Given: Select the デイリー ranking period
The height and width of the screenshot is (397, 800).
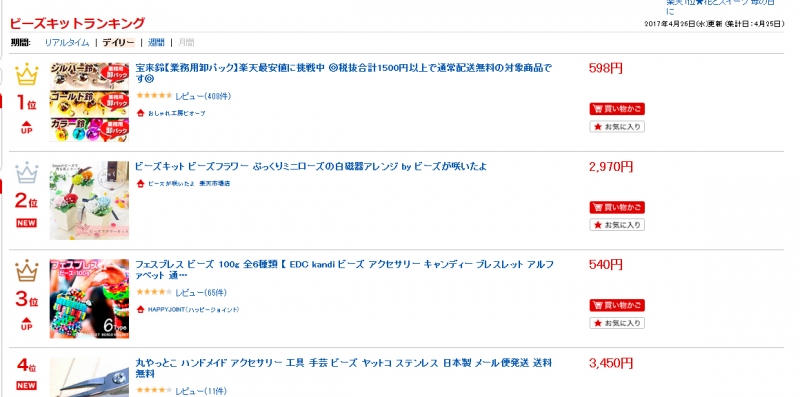Looking at the screenshot, I should (x=118, y=42).
